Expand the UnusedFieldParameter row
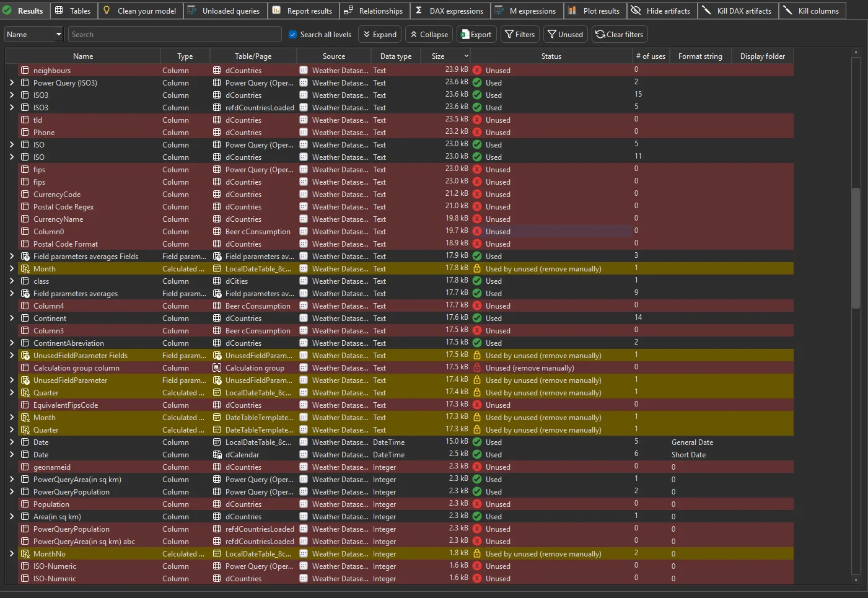The image size is (868, 598). point(12,380)
